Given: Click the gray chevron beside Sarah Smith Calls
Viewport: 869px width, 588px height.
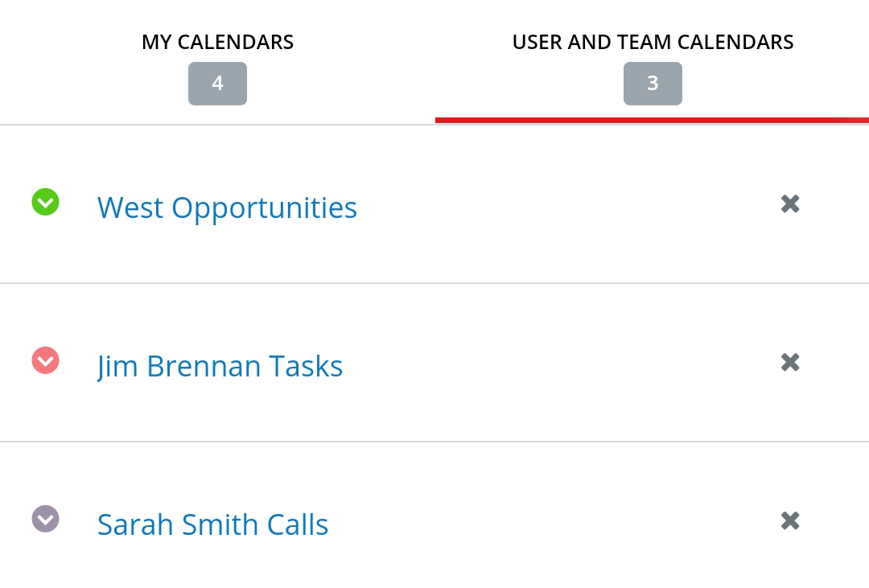Looking at the screenshot, I should pyautogui.click(x=45, y=519).
